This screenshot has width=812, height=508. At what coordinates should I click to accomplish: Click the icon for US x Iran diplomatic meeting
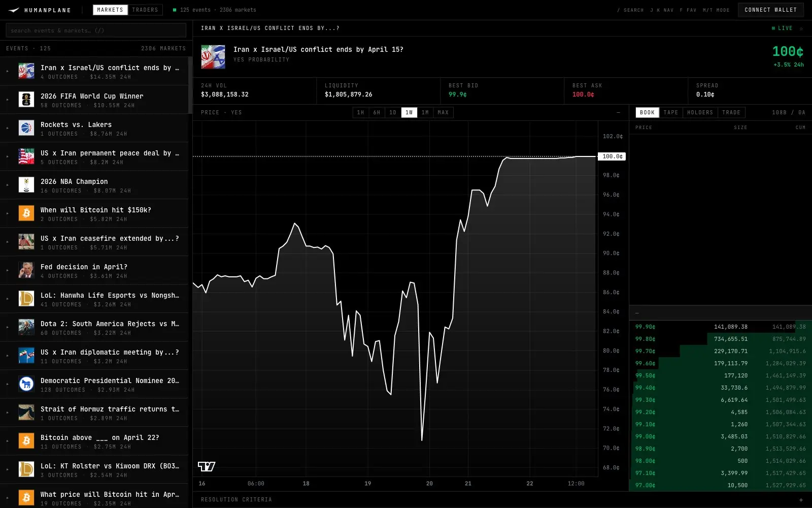point(26,356)
